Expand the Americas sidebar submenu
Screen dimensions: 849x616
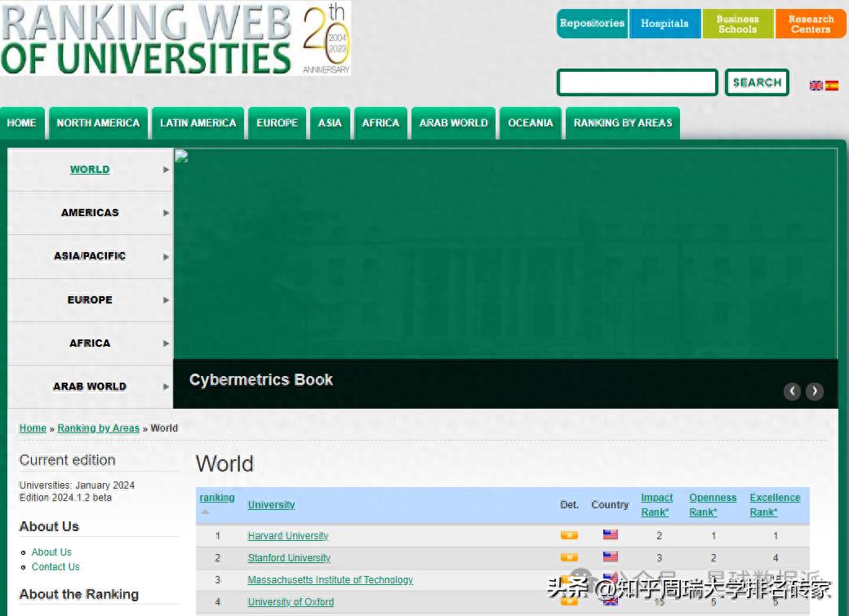(x=166, y=213)
